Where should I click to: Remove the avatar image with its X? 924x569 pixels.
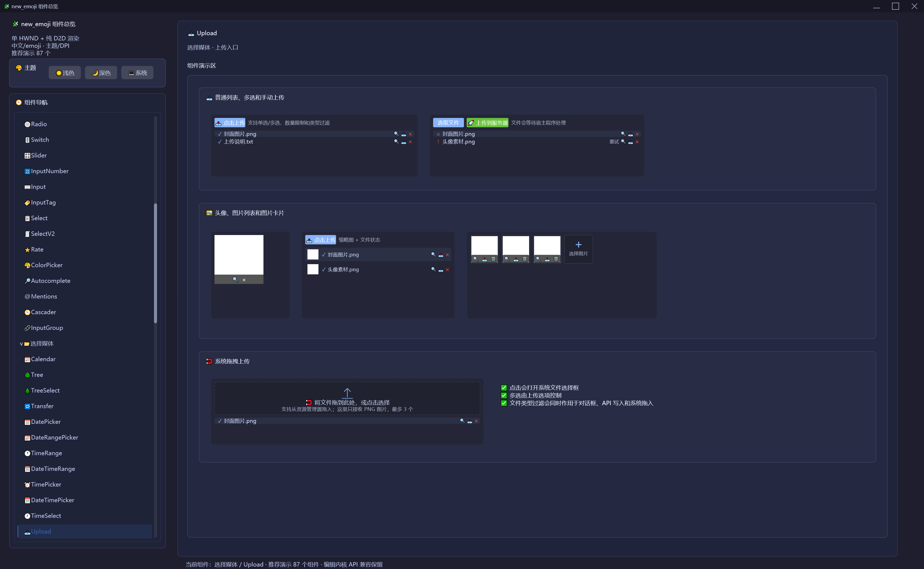(x=244, y=280)
